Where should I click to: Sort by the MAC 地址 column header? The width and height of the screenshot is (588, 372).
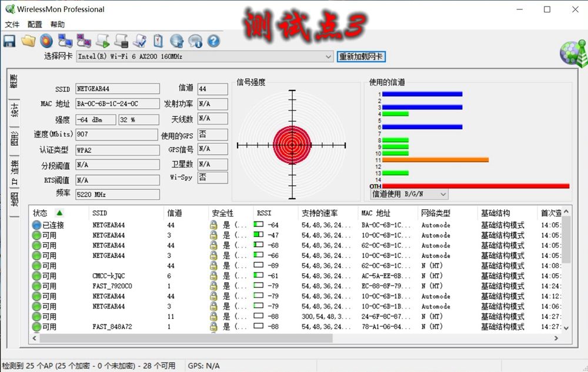[376, 213]
